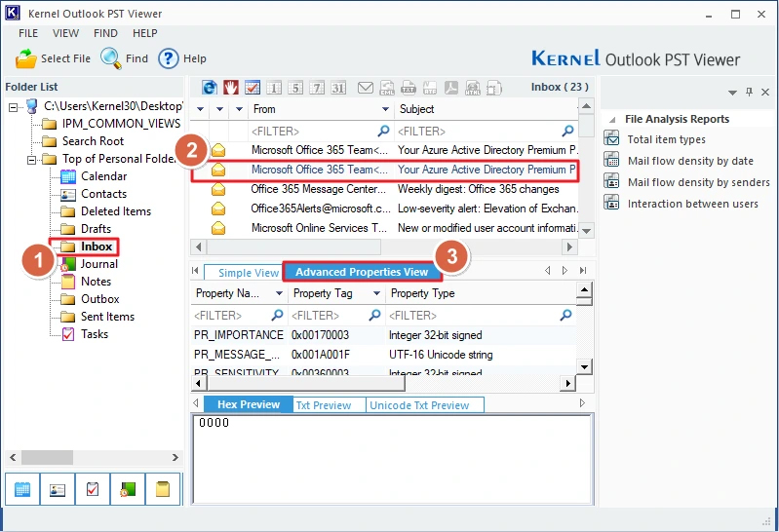The width and height of the screenshot is (779, 532).
Task: Select the Hex Preview tab
Action: point(249,404)
